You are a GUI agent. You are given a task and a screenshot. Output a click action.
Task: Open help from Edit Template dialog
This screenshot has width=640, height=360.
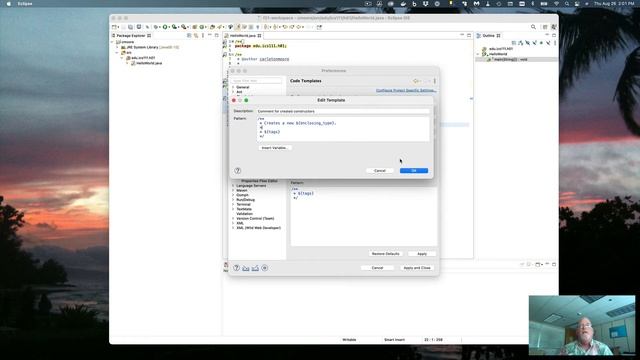(238, 171)
